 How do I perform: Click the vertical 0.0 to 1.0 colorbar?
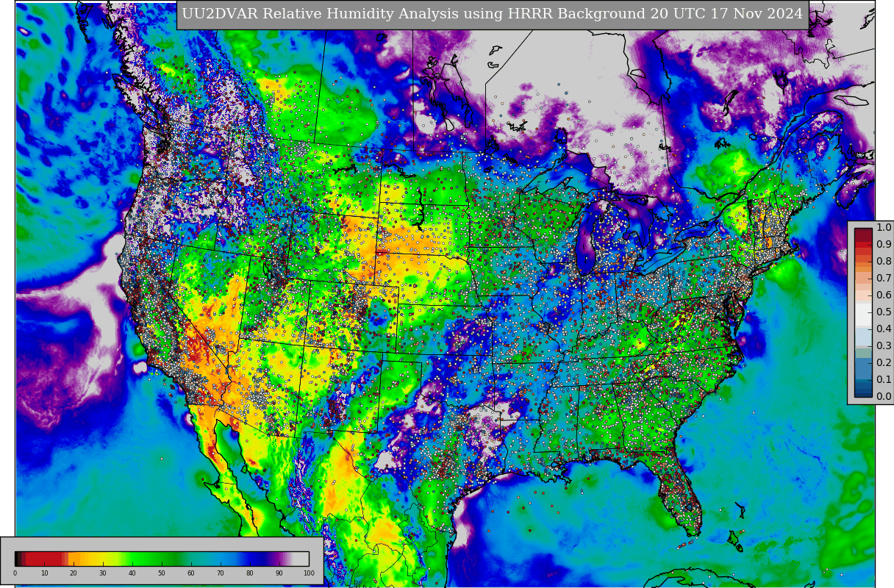click(x=863, y=312)
